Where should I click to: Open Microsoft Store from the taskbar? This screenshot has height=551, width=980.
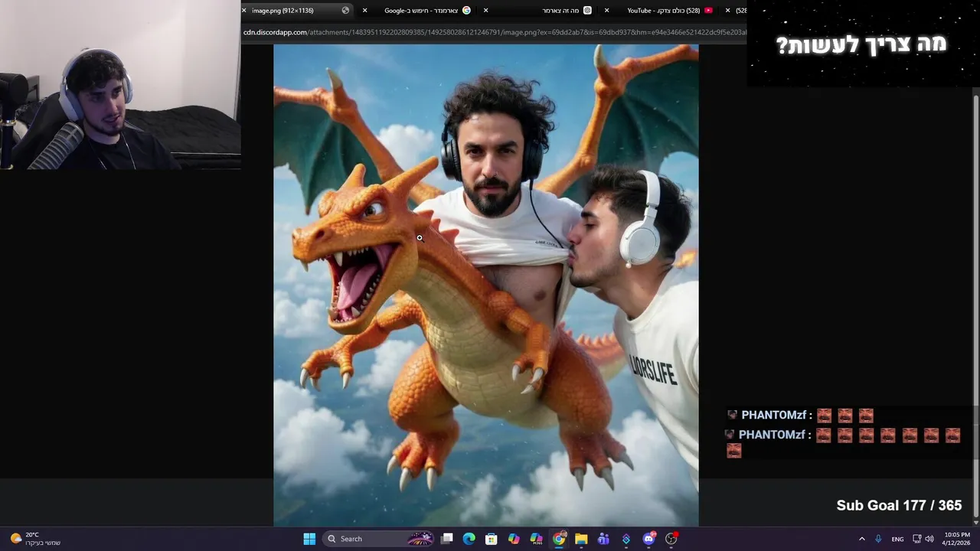pos(492,539)
